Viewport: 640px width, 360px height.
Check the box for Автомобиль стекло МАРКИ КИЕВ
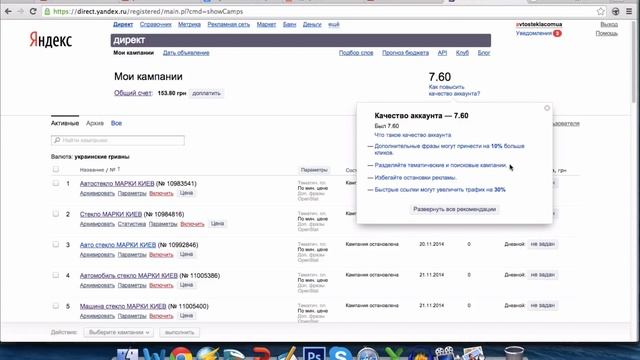coord(56,275)
